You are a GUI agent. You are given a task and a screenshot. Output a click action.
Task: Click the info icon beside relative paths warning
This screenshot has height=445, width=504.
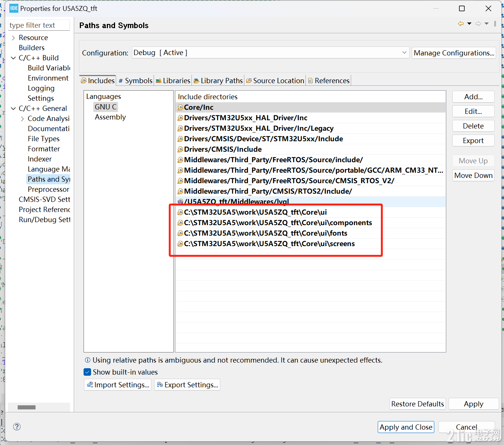(x=88, y=360)
